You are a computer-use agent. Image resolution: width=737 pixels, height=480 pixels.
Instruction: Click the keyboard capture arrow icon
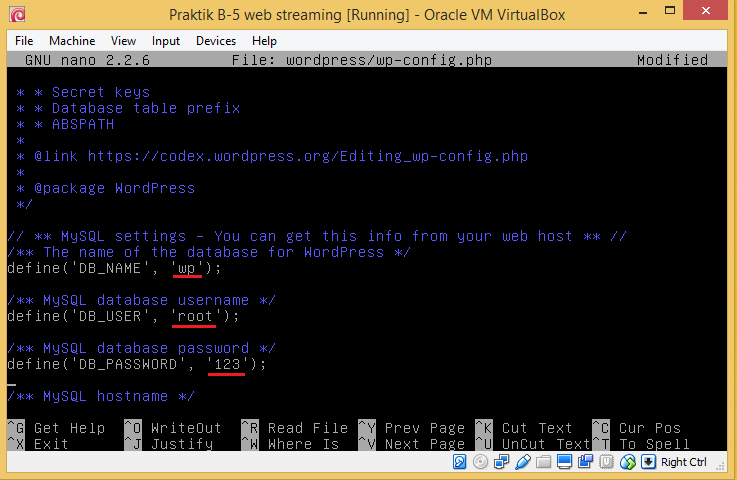648,462
